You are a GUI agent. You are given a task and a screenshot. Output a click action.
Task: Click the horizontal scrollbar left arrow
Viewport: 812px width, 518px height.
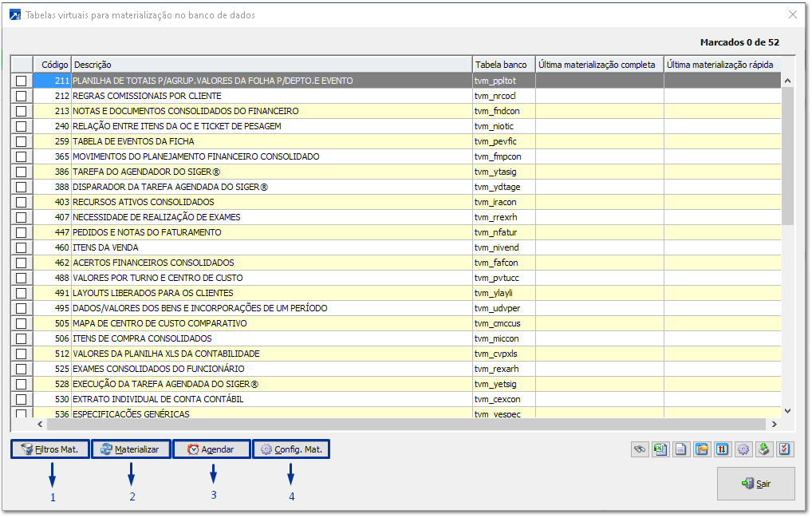point(40,425)
